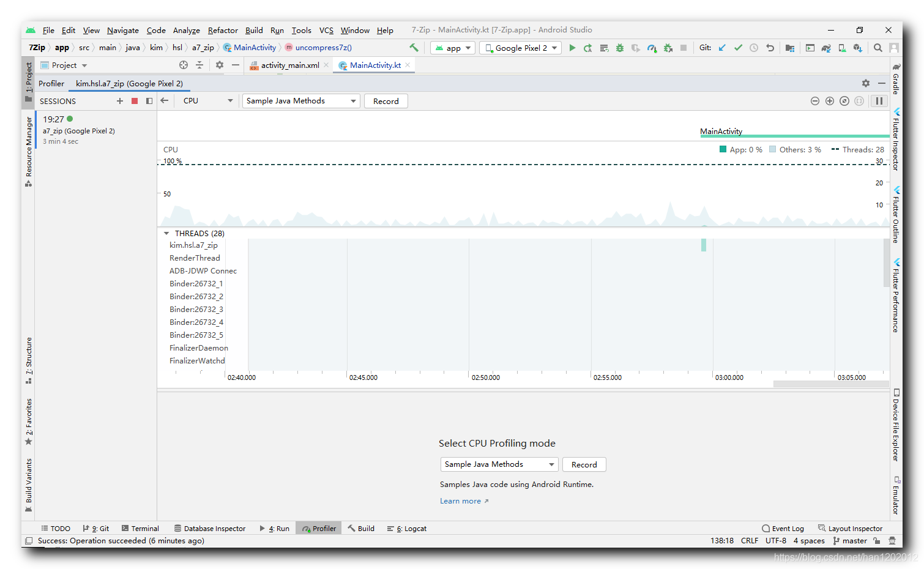Open the Learn more link
Image resolution: width=924 pixels, height=569 pixels.
(460, 500)
